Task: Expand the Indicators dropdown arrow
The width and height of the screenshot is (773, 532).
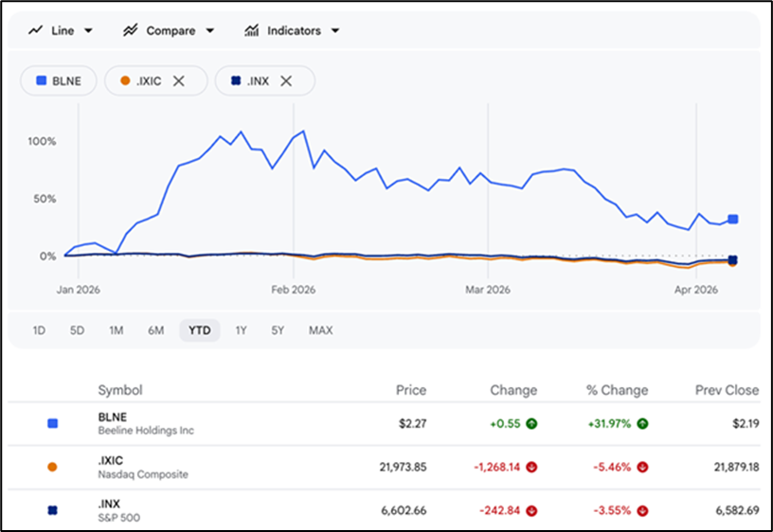Action: pos(334,30)
